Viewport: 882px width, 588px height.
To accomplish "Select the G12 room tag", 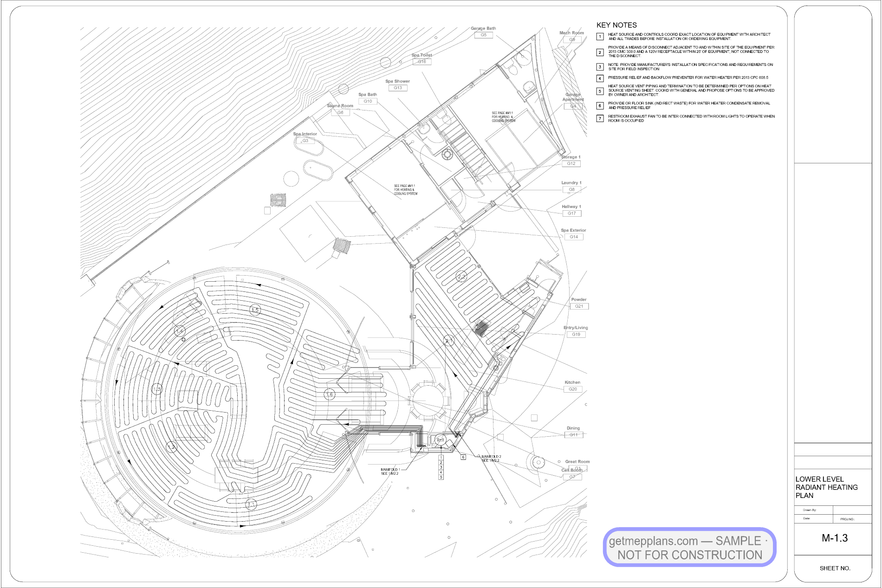I will coord(571,163).
